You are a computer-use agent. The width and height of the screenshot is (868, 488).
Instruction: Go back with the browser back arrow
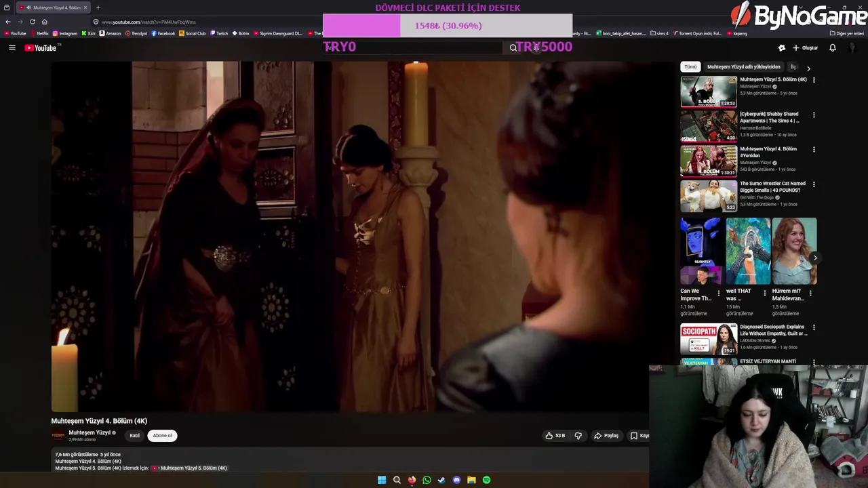point(8,22)
